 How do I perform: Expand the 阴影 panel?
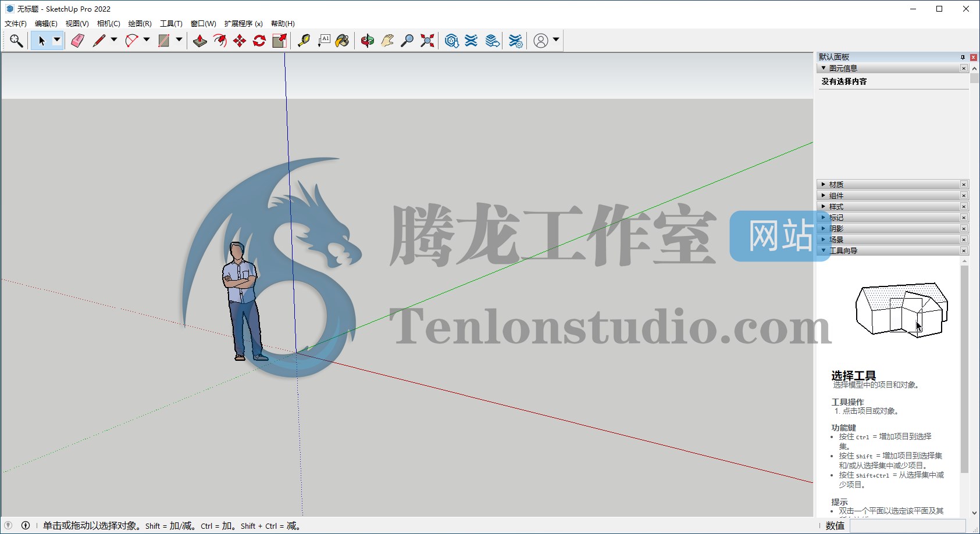(824, 228)
